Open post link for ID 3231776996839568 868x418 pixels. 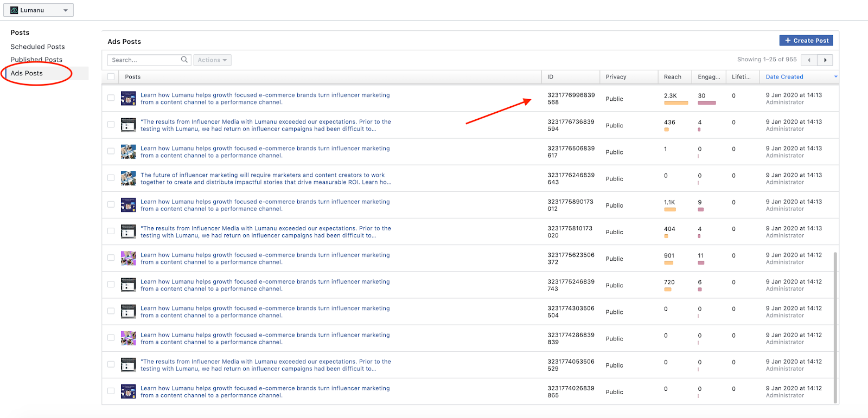[265, 99]
